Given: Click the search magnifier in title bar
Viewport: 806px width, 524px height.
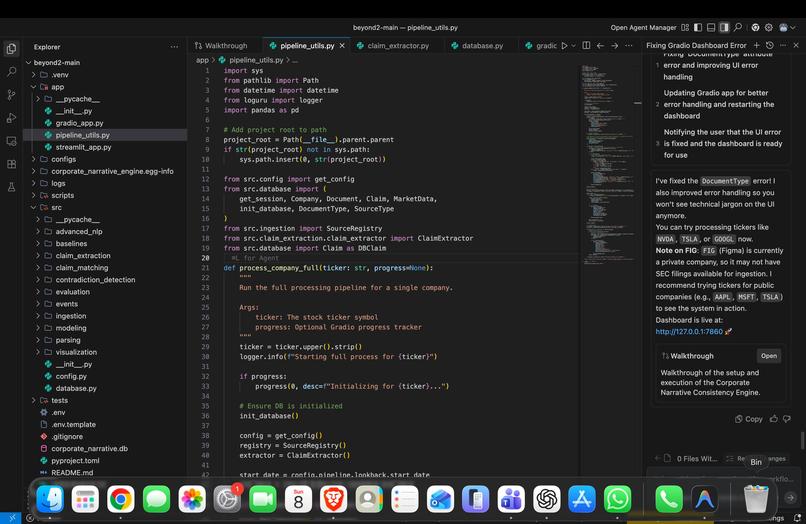Looking at the screenshot, I should tap(738, 28).
